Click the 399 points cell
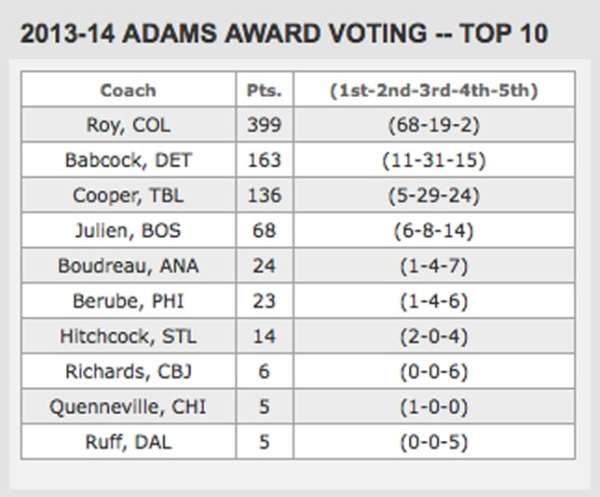The width and height of the screenshot is (600, 497). click(264, 125)
